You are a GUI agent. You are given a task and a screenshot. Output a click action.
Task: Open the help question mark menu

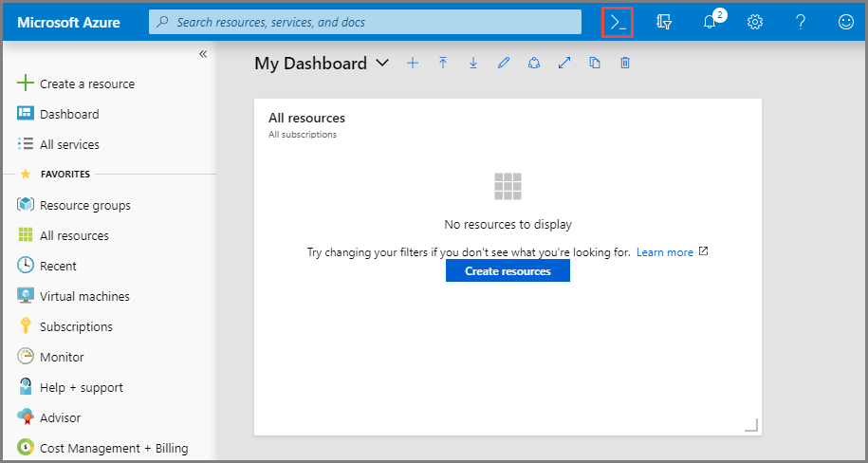(x=801, y=22)
